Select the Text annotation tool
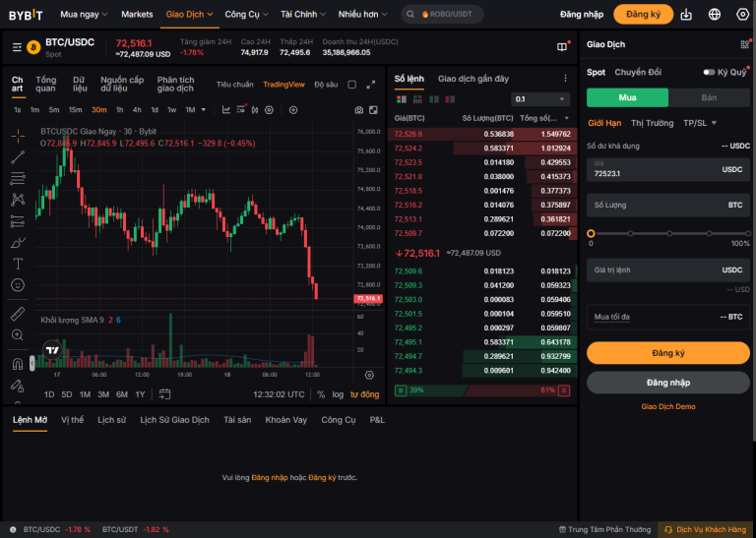Viewport: 756px width, 538px height. [x=18, y=264]
